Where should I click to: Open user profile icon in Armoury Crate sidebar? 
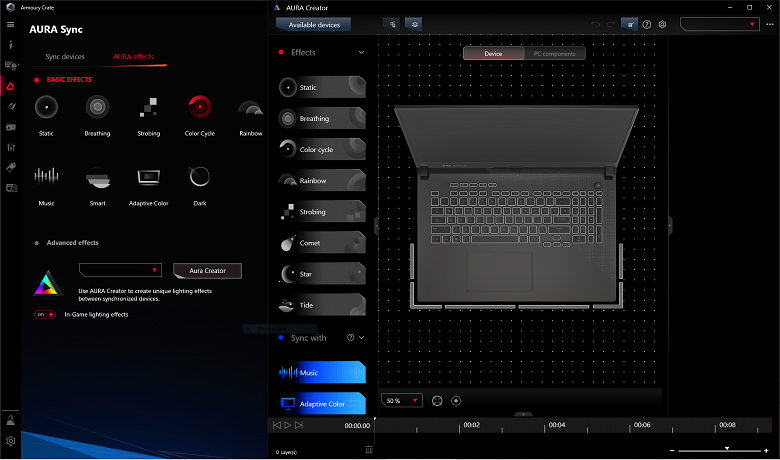10,420
